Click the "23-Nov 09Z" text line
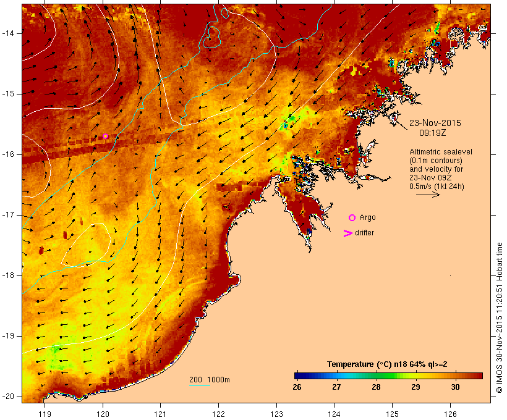 click(x=430, y=178)
